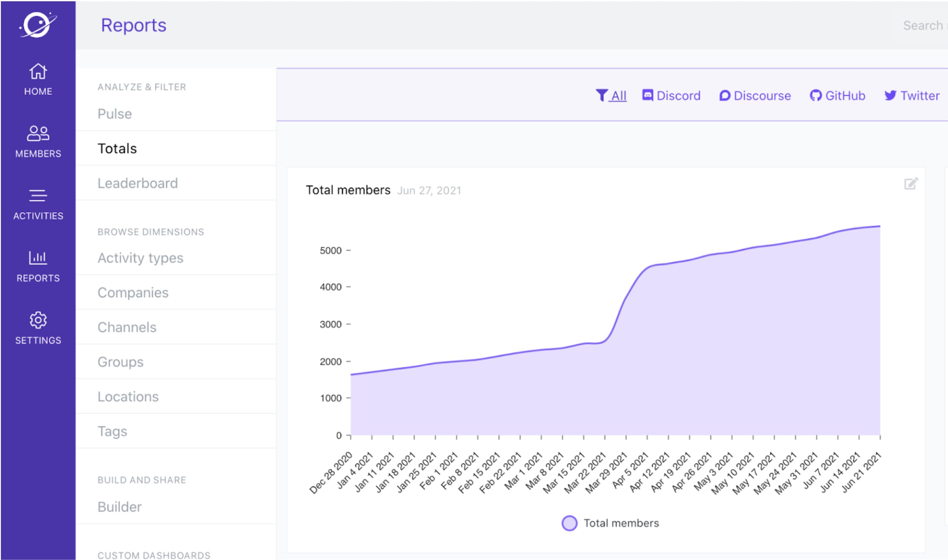The width and height of the screenshot is (948, 560).
Task: Click the Orbit planet logo
Action: click(38, 25)
